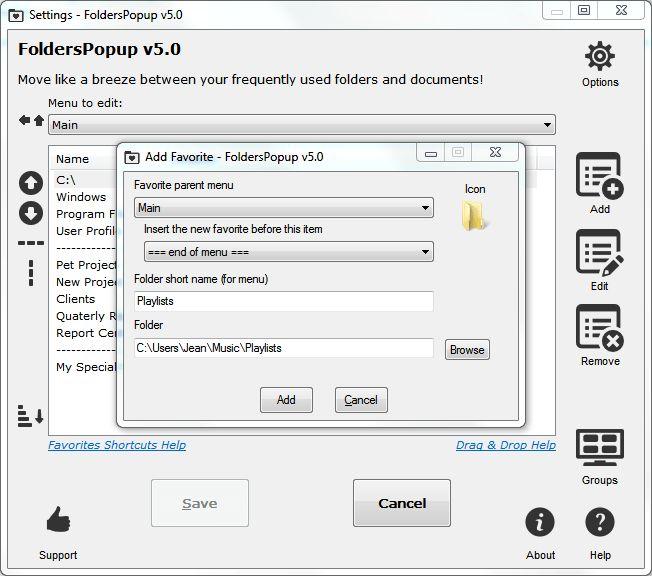The width and height of the screenshot is (652, 576).
Task: Add a separator line with dashes icon
Action: pyautogui.click(x=31, y=243)
